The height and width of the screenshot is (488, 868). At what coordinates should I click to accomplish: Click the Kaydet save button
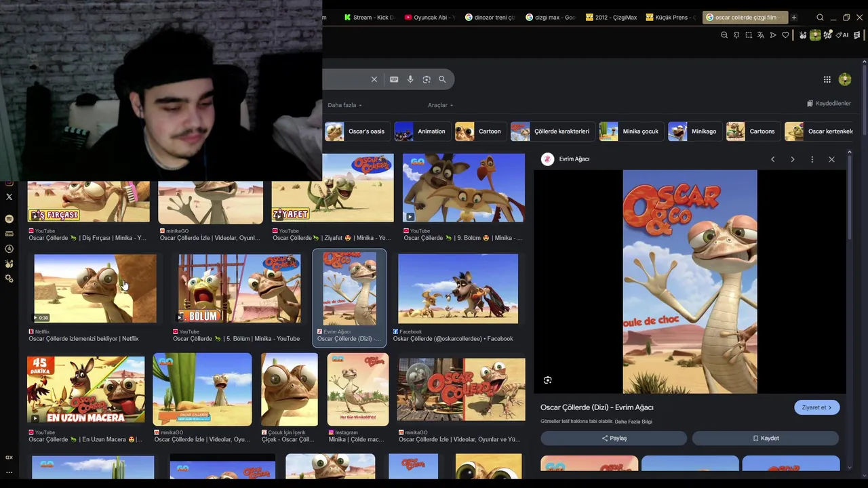tap(766, 439)
